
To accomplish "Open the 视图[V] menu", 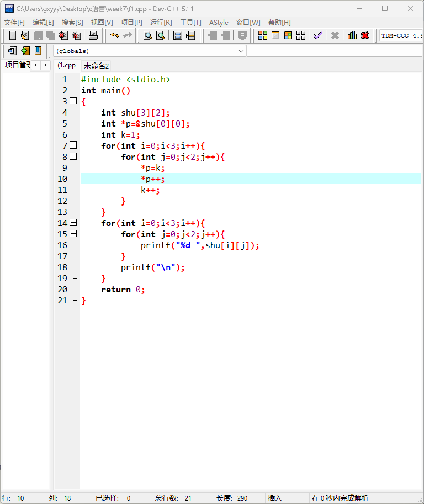I will (x=102, y=22).
